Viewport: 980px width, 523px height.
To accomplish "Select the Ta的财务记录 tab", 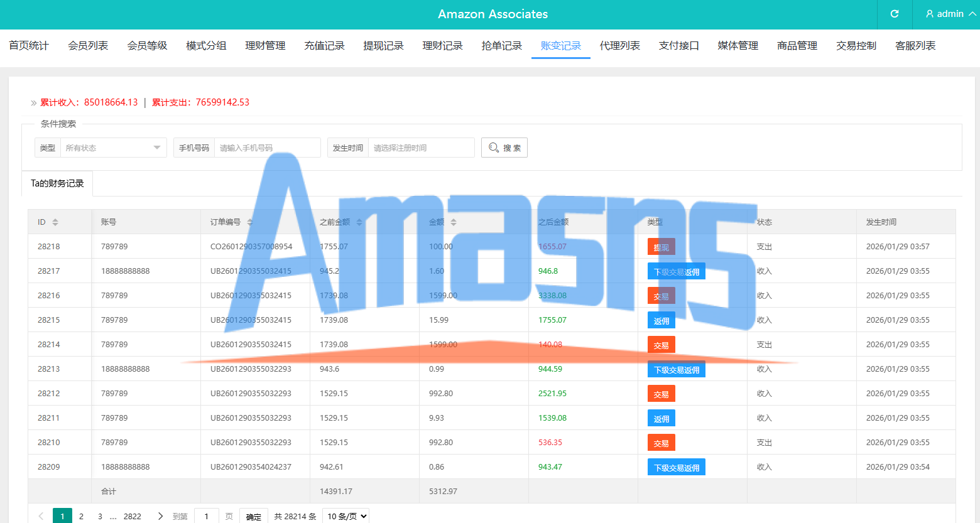I will 57,183.
